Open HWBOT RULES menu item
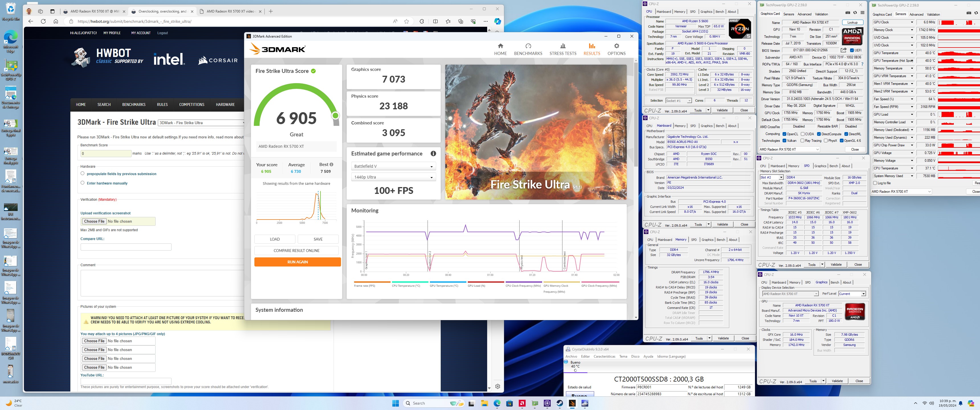The width and height of the screenshot is (980, 410). tap(162, 104)
